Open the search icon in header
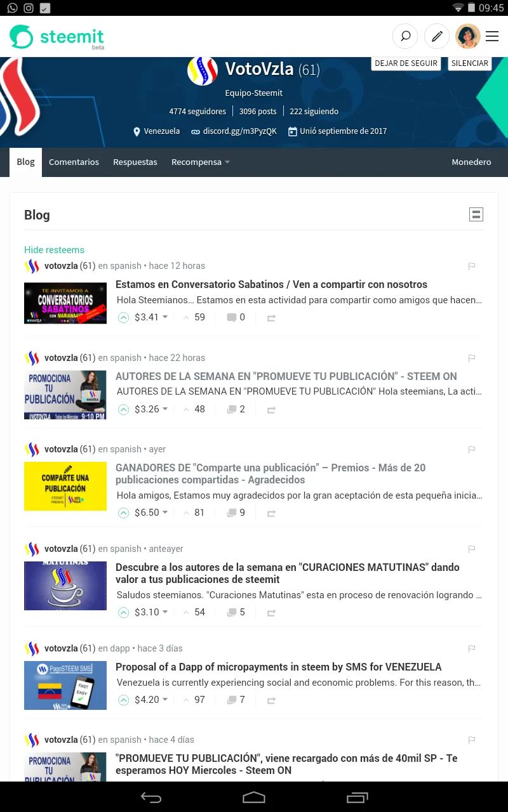The height and width of the screenshot is (812, 508). (405, 36)
